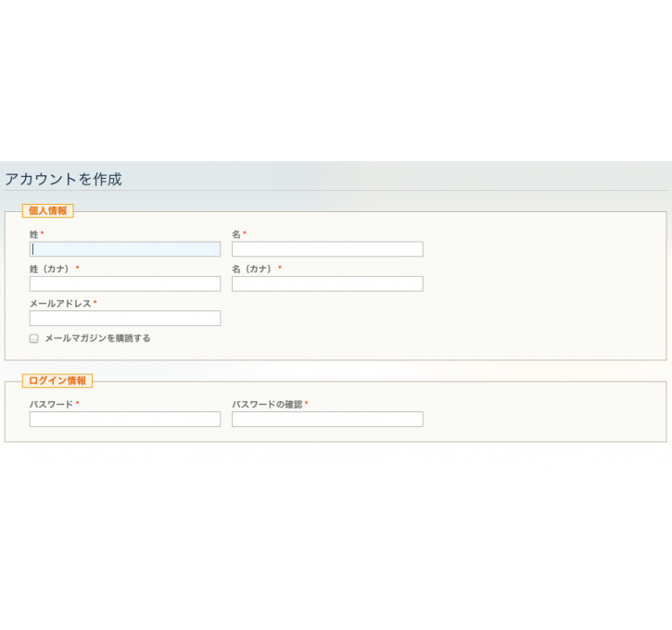672x630 pixels.
Task: Click the メールマガジンを購読する label text
Action: pos(97,338)
